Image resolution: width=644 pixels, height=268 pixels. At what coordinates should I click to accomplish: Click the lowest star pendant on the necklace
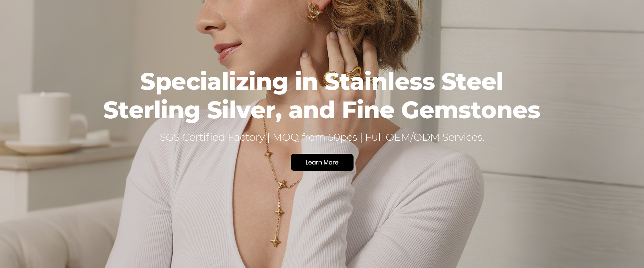[x=276, y=241]
